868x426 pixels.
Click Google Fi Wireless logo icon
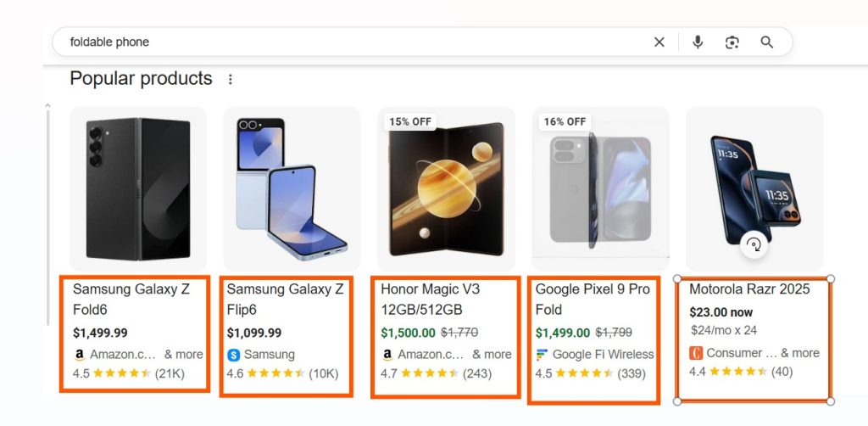(542, 354)
